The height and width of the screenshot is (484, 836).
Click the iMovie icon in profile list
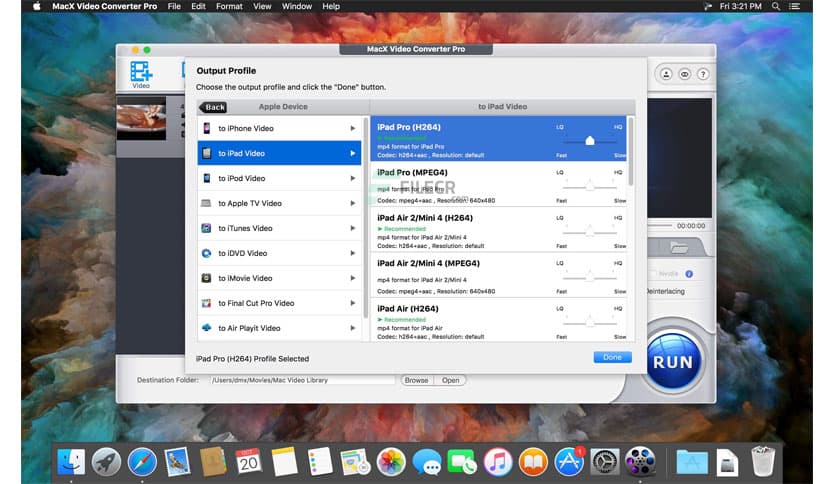point(206,278)
